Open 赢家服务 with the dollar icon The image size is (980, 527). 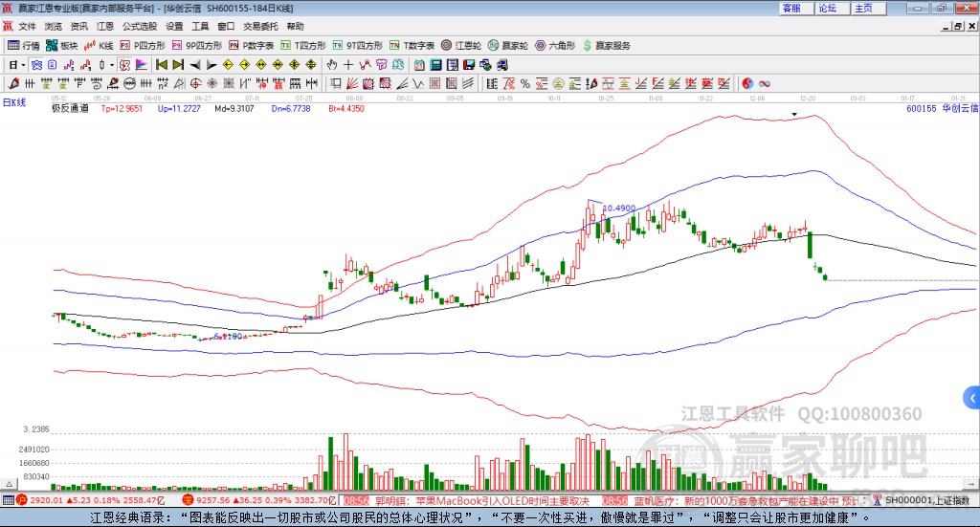[606, 46]
